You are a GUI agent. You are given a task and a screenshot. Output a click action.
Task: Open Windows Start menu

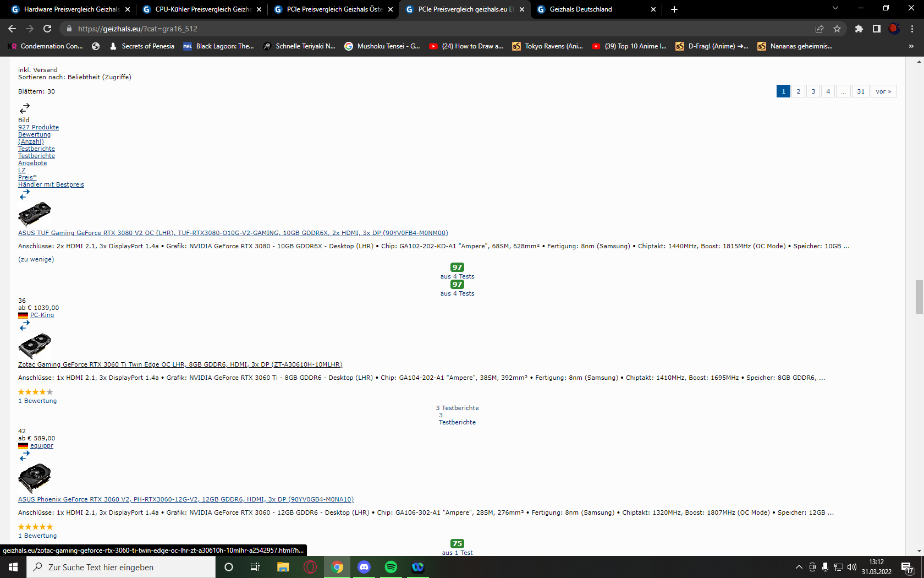pyautogui.click(x=13, y=567)
